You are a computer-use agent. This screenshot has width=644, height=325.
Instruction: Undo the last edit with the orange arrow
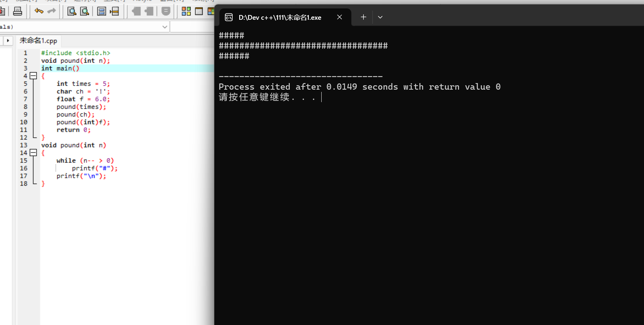point(39,11)
